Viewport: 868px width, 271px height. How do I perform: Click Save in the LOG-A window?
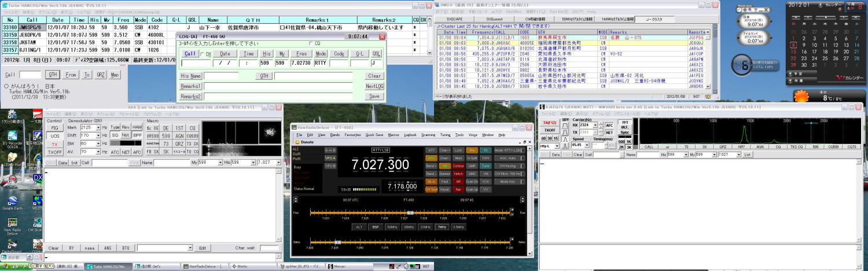[x=374, y=97]
